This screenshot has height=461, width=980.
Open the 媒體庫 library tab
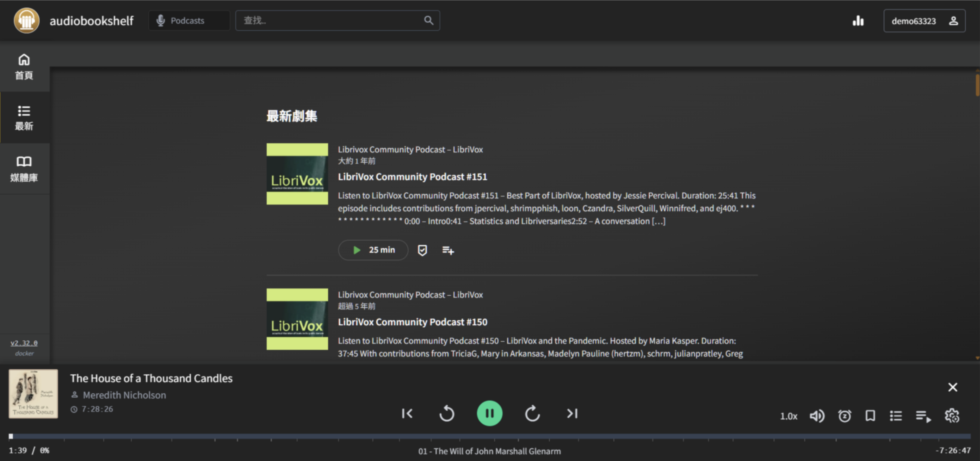click(24, 169)
